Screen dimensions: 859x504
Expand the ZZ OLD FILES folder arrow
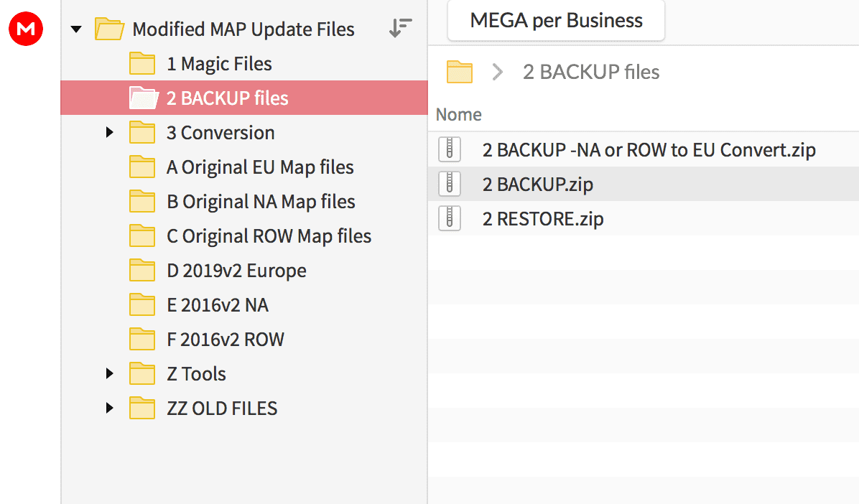coord(109,409)
